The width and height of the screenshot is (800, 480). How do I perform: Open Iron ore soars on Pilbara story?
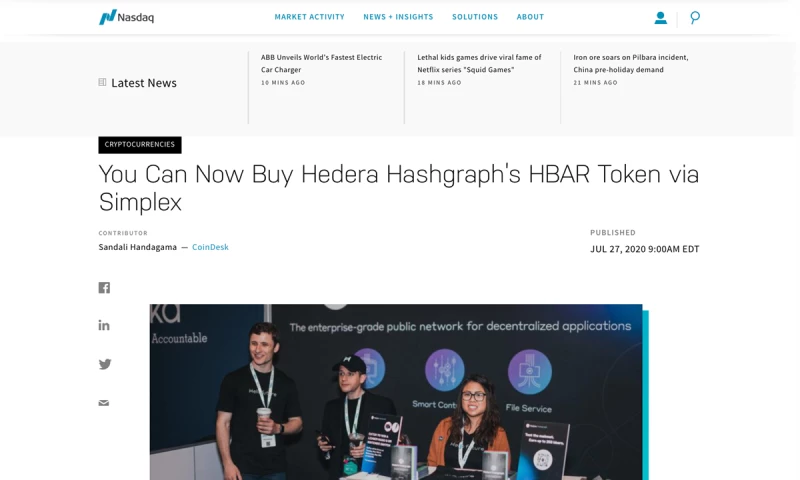631,63
